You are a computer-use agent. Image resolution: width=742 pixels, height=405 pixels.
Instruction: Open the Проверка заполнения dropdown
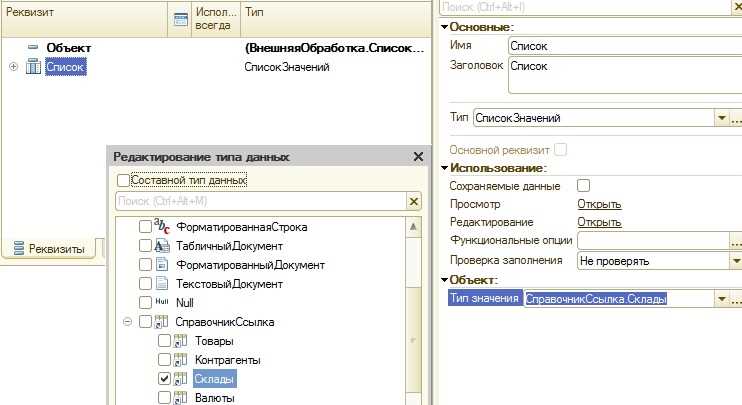click(x=736, y=261)
